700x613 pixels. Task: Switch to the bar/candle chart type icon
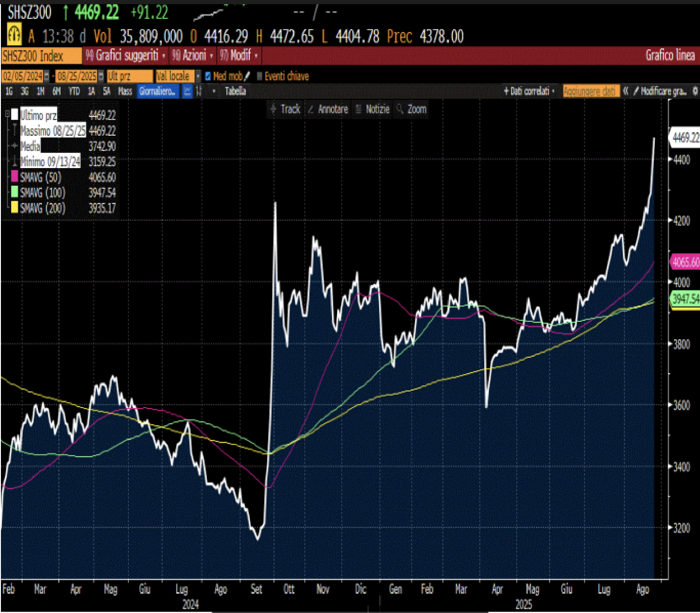point(199,91)
